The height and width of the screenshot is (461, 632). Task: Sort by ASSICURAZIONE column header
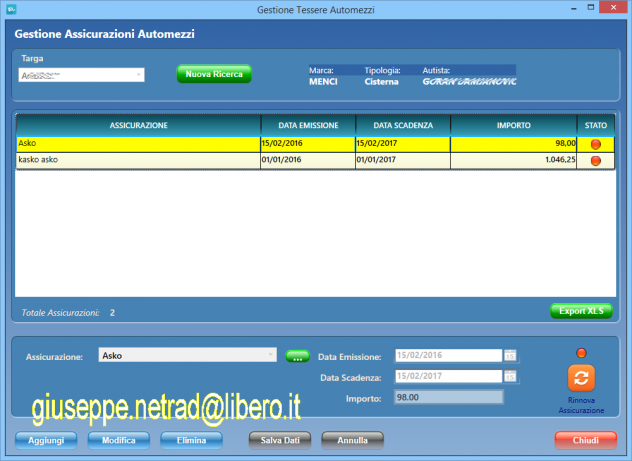point(138,125)
